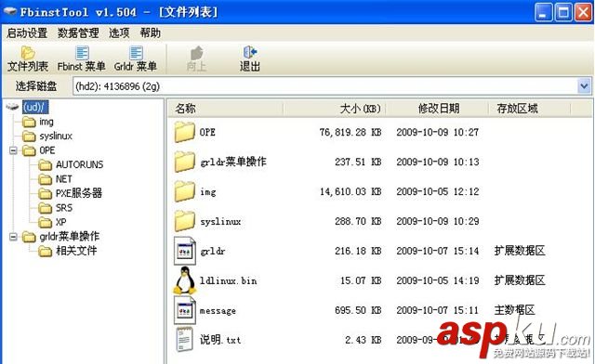The width and height of the screenshot is (595, 364).
Task: Open the 选项 menu
Action: click(x=119, y=33)
